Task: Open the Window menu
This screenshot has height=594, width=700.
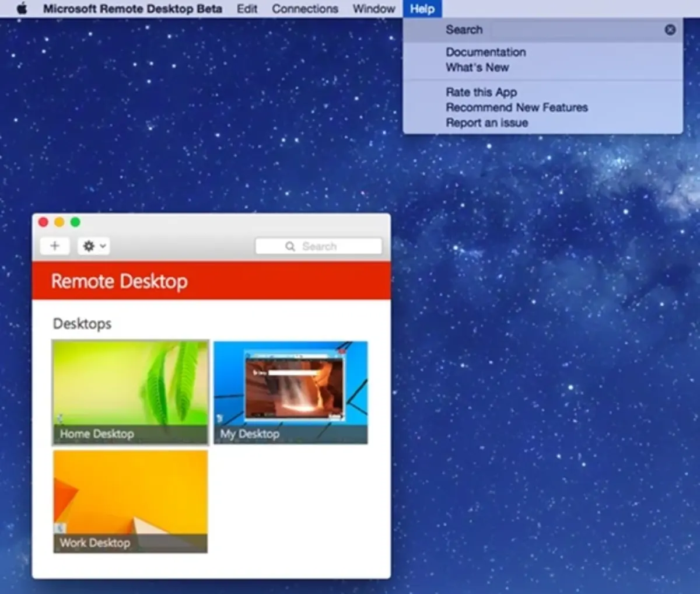Action: click(x=373, y=9)
